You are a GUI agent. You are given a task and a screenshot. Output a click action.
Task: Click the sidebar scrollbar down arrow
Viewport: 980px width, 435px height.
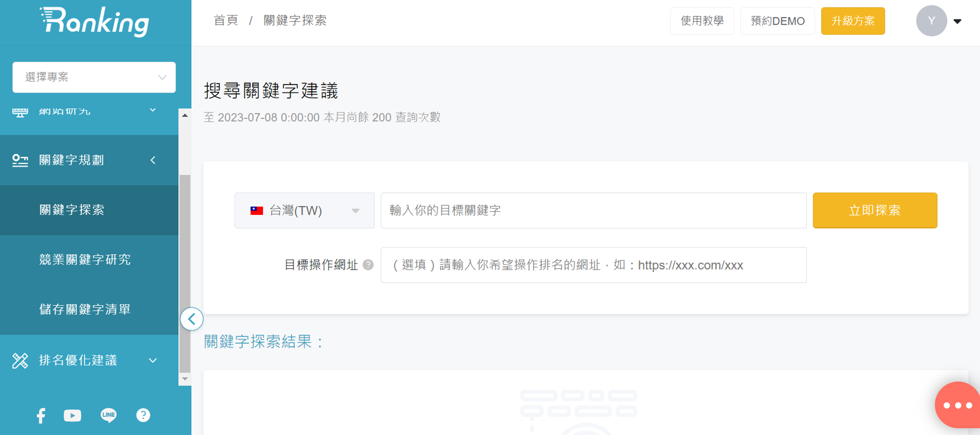click(x=185, y=379)
